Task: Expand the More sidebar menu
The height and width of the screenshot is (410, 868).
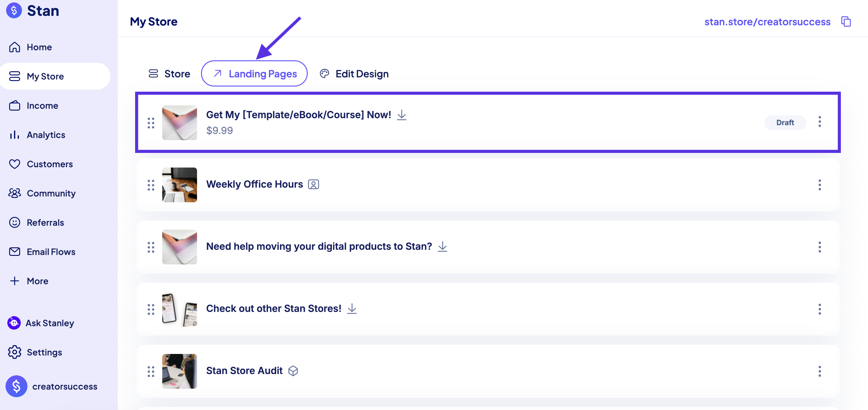Action: pyautogui.click(x=37, y=281)
